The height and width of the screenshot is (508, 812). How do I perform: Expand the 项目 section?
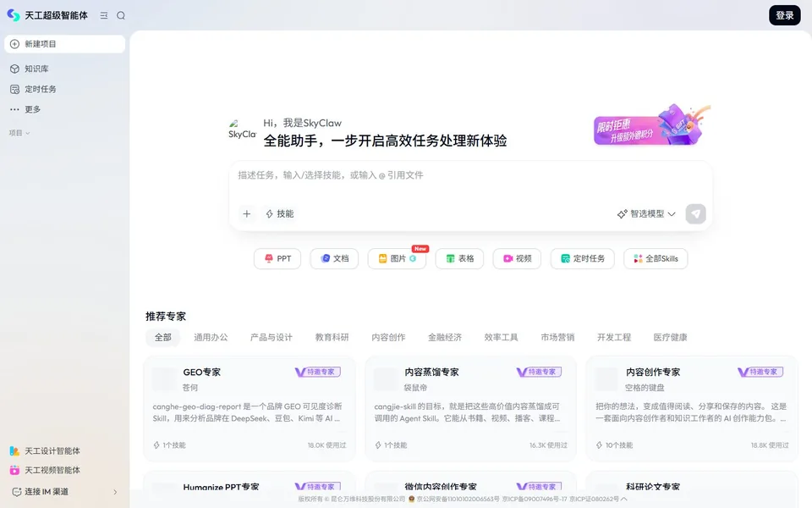(19, 133)
